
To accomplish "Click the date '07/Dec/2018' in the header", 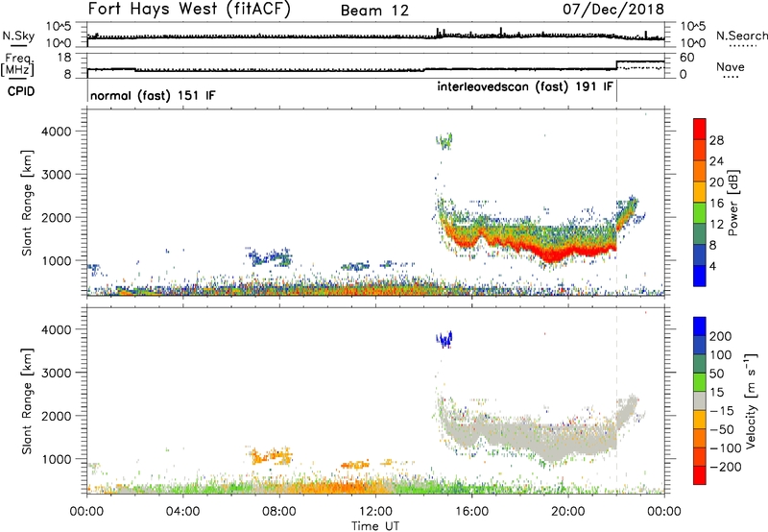I will pyautogui.click(x=613, y=10).
